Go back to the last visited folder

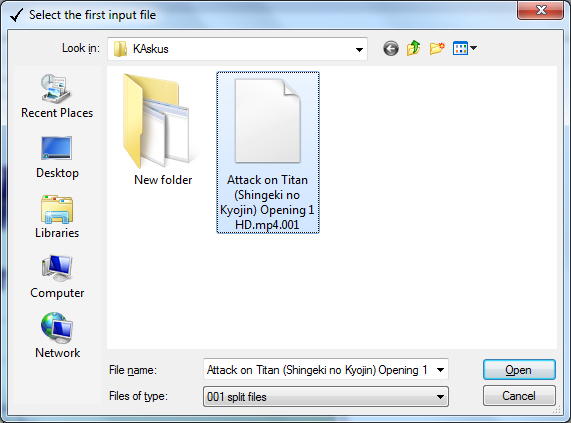[391, 48]
